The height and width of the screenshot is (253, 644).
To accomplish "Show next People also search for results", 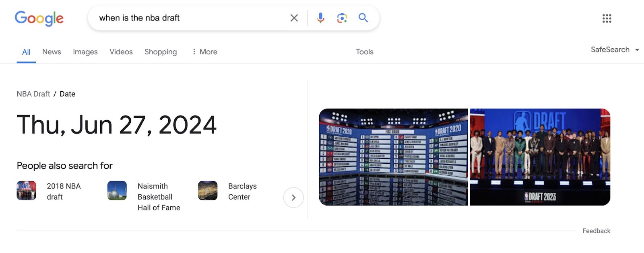I will point(293,197).
